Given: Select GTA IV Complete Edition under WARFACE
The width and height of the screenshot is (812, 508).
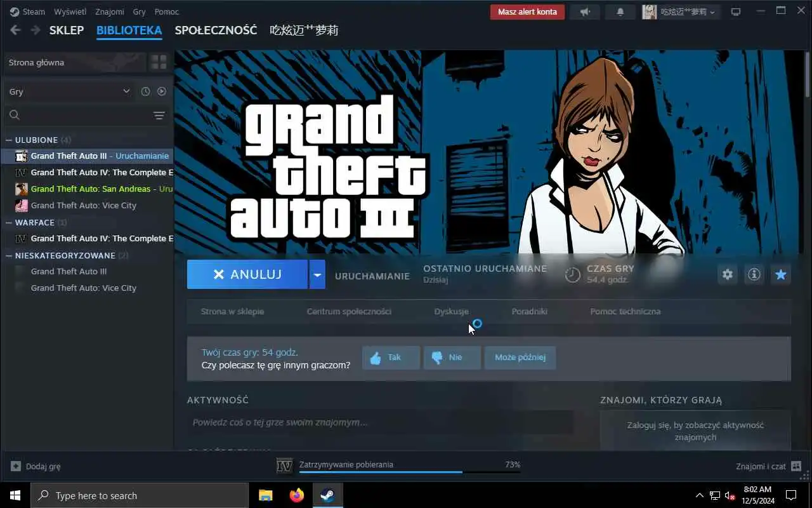Looking at the screenshot, I should point(87,238).
